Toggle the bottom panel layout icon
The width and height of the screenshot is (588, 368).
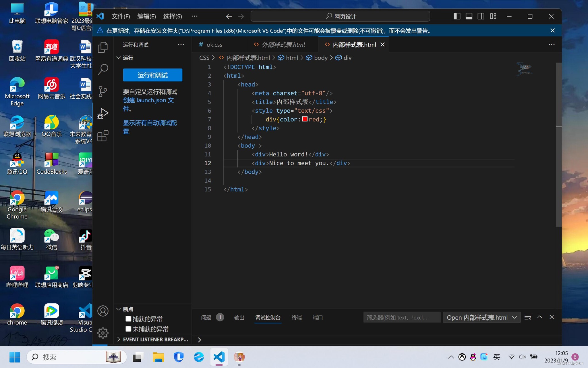click(x=469, y=16)
